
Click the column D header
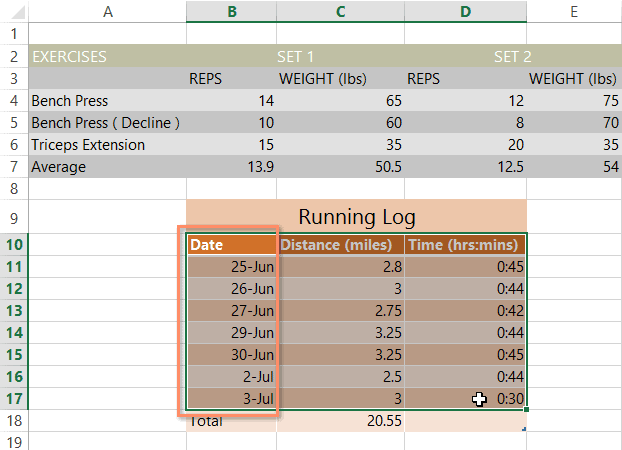click(464, 12)
